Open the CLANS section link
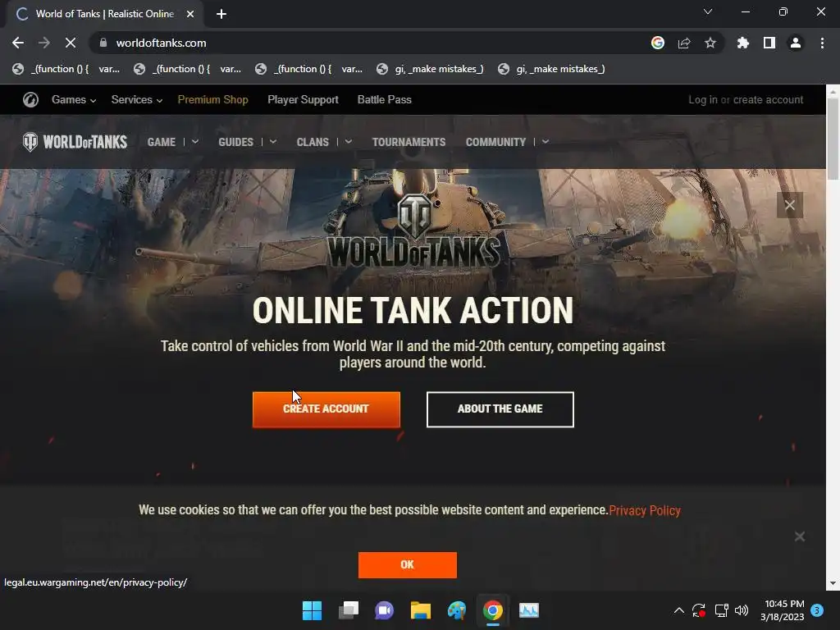 [313, 142]
